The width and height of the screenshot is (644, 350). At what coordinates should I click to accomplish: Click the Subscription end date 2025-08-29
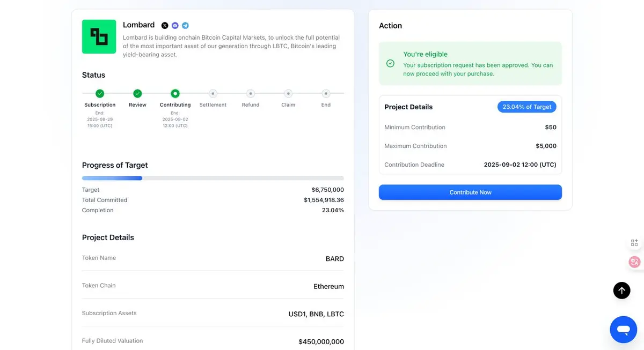[100, 119]
